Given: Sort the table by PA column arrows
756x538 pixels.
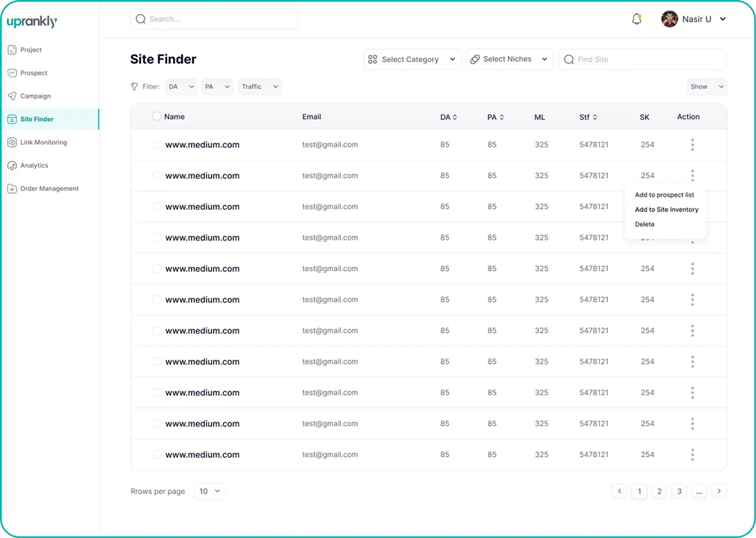Looking at the screenshot, I should click(501, 117).
